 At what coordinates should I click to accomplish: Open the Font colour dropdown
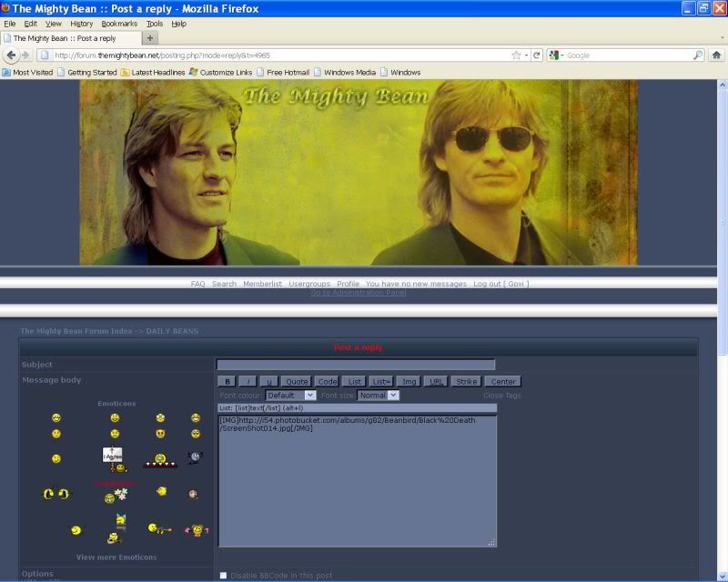click(x=290, y=396)
